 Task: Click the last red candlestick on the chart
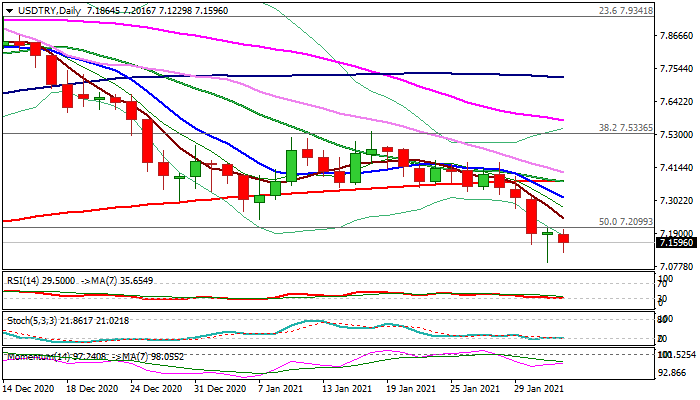564,238
